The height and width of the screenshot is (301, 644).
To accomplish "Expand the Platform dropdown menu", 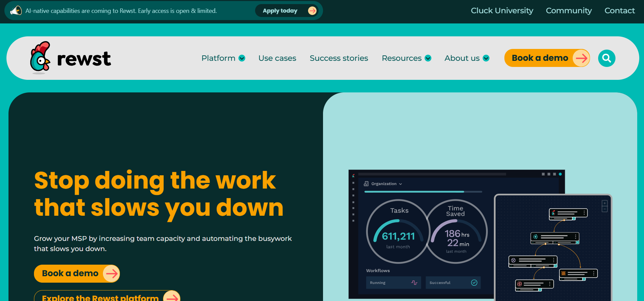I will pos(223,58).
